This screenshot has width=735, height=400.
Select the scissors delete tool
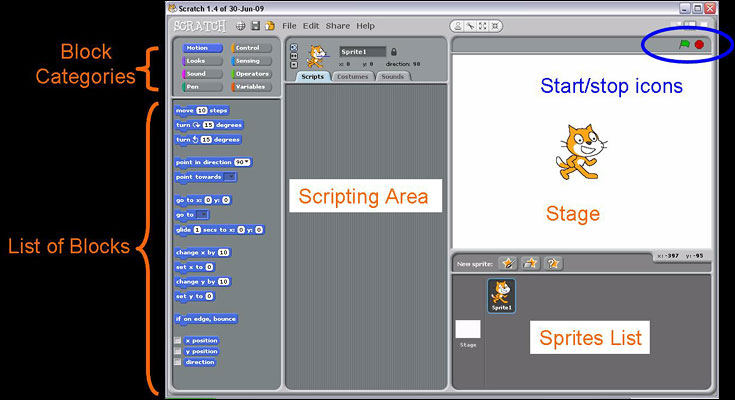pyautogui.click(x=470, y=26)
